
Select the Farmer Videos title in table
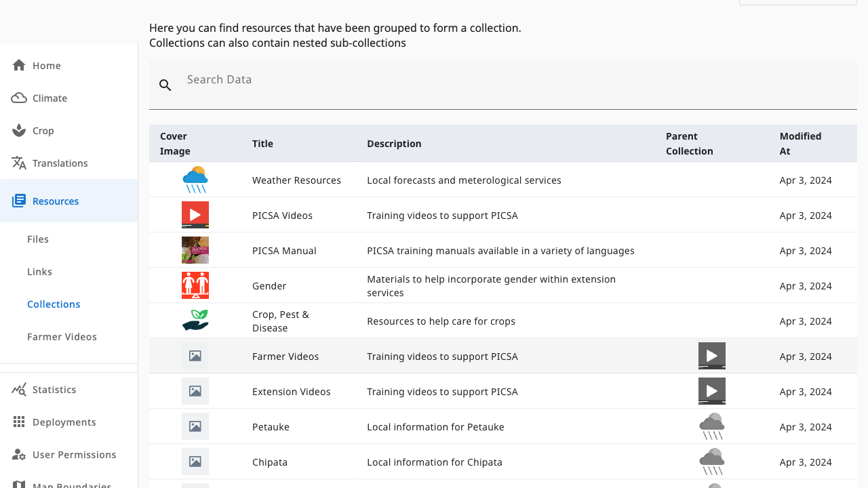point(285,356)
